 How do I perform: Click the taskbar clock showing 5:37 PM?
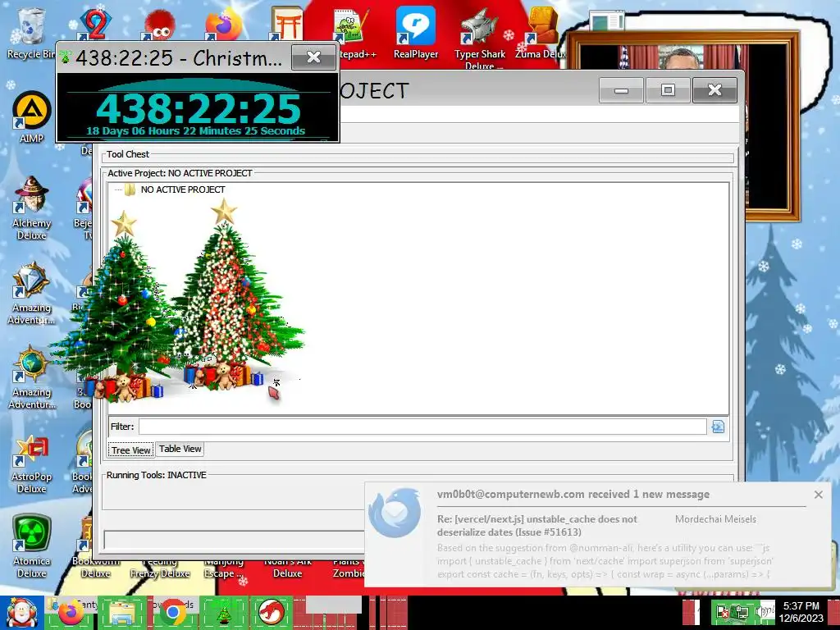tap(801, 612)
